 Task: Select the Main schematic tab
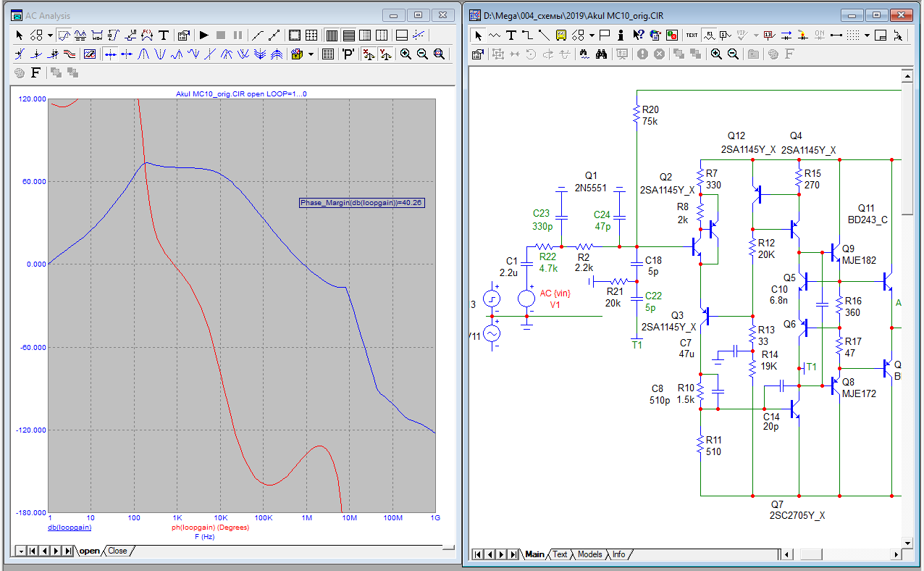point(534,554)
